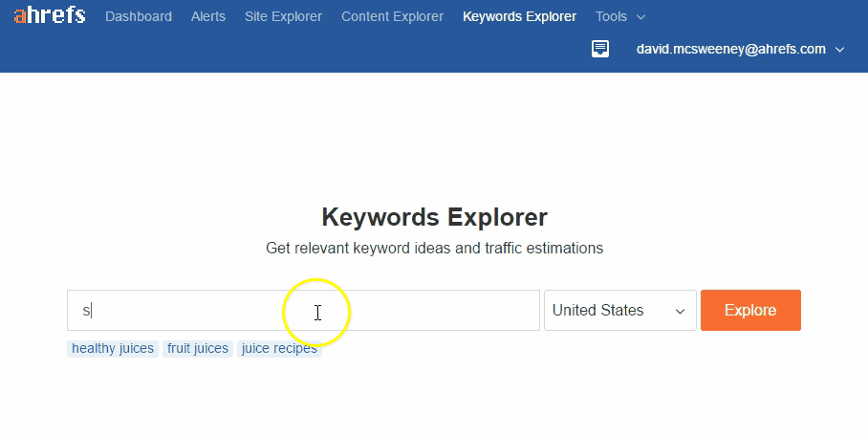Switch to Content Explorer
The image size is (868, 436).
[392, 16]
